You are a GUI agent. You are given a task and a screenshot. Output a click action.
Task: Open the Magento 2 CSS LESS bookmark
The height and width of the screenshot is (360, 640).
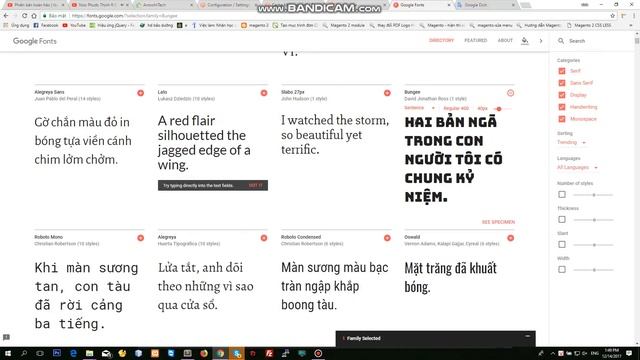pos(589,25)
